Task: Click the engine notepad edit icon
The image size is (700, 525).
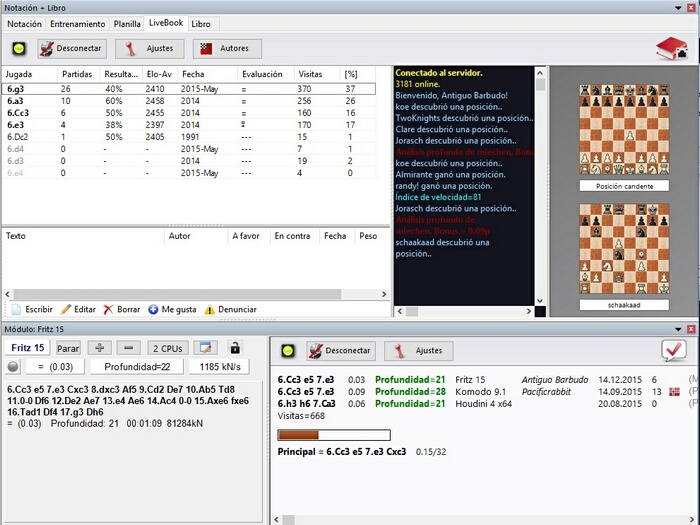Action: (206, 348)
